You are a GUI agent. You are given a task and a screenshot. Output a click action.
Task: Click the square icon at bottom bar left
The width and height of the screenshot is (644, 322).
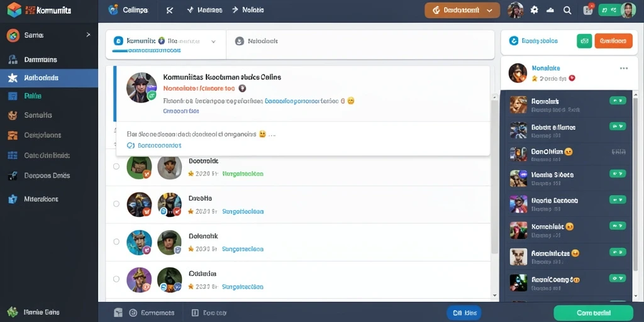118,313
